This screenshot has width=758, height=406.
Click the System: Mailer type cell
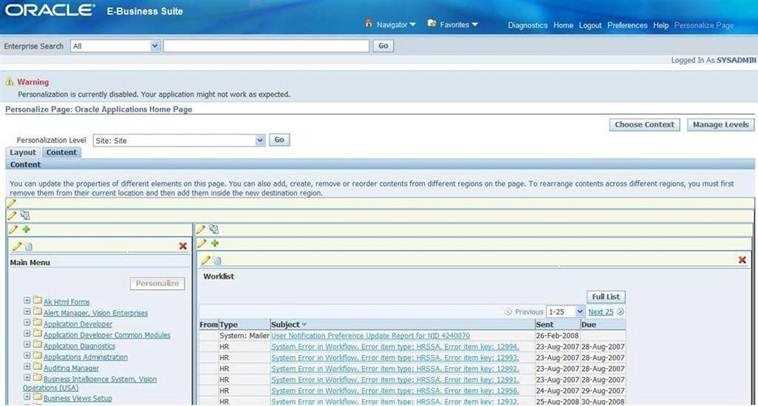click(244, 335)
